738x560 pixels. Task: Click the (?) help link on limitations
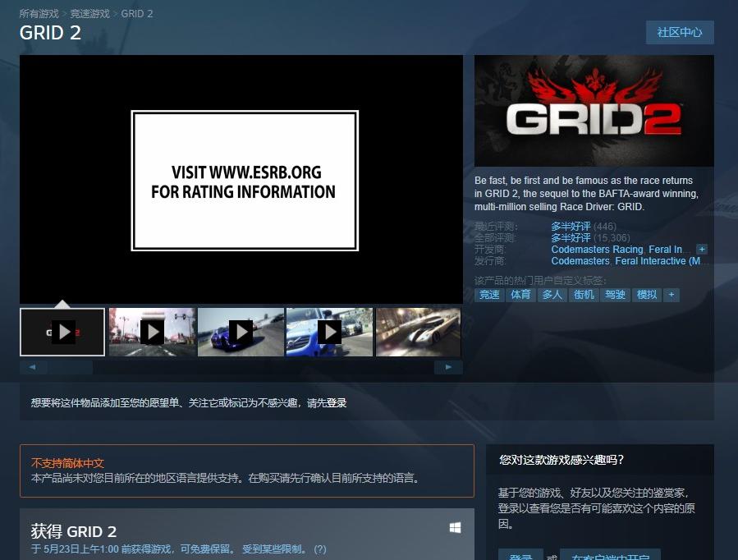tap(320, 549)
